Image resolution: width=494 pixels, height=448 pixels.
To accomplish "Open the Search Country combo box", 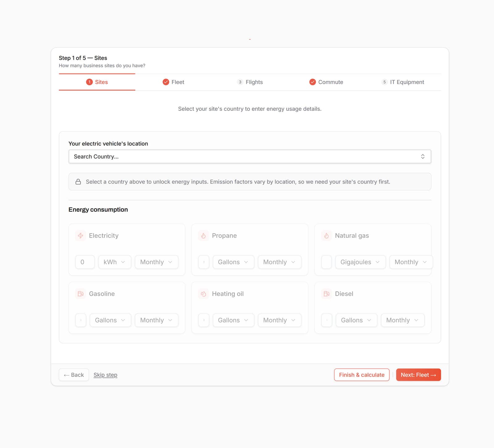I will (250, 156).
